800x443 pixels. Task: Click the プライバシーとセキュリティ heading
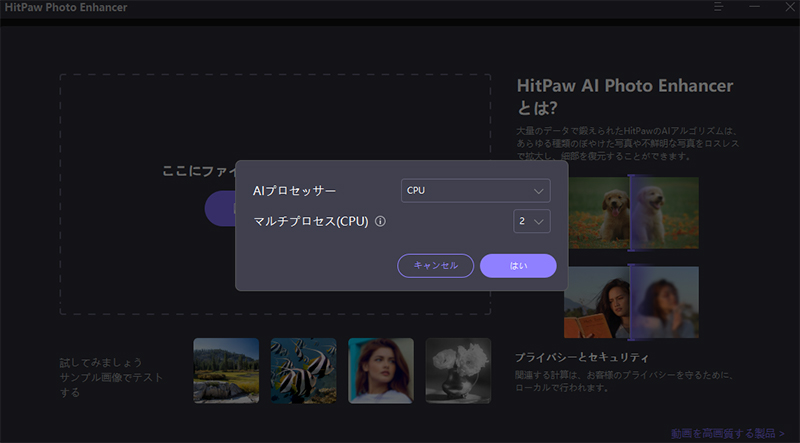pyautogui.click(x=582, y=357)
